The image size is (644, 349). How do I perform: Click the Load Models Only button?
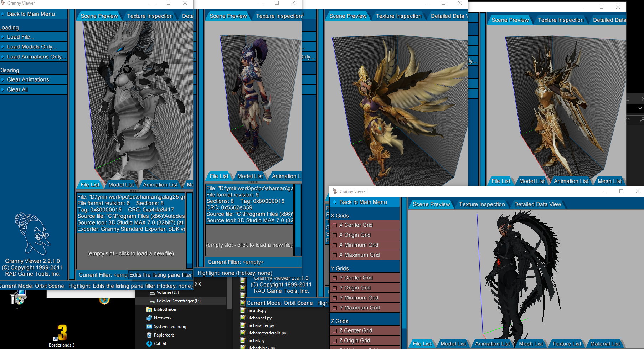[x=31, y=47]
